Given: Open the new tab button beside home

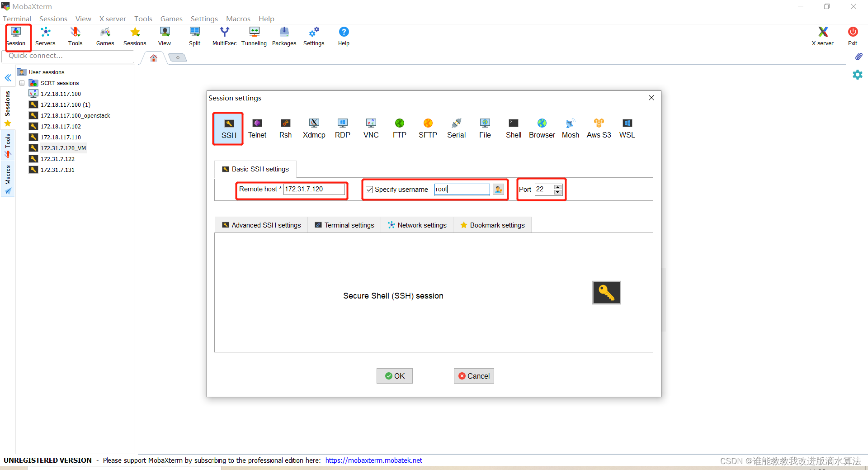Looking at the screenshot, I should pyautogui.click(x=178, y=57).
